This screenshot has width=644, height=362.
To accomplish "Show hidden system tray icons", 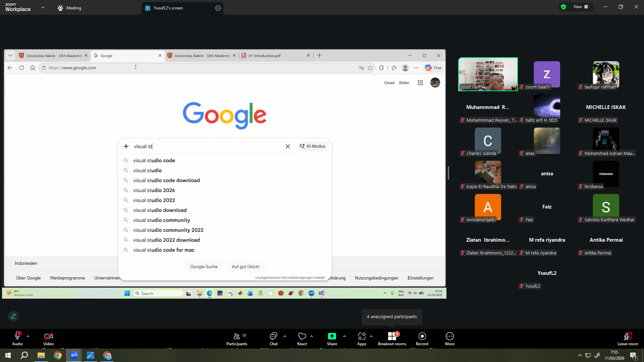I will click(580, 355).
